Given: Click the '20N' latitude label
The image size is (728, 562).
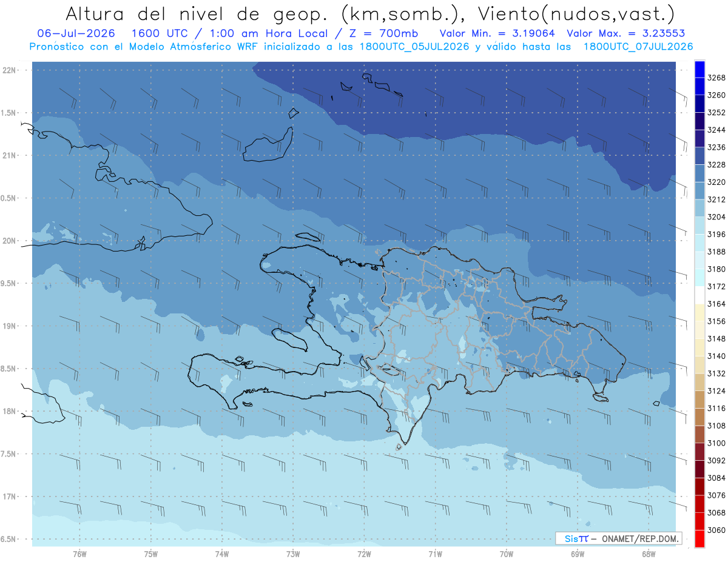Looking at the screenshot, I should [10, 241].
